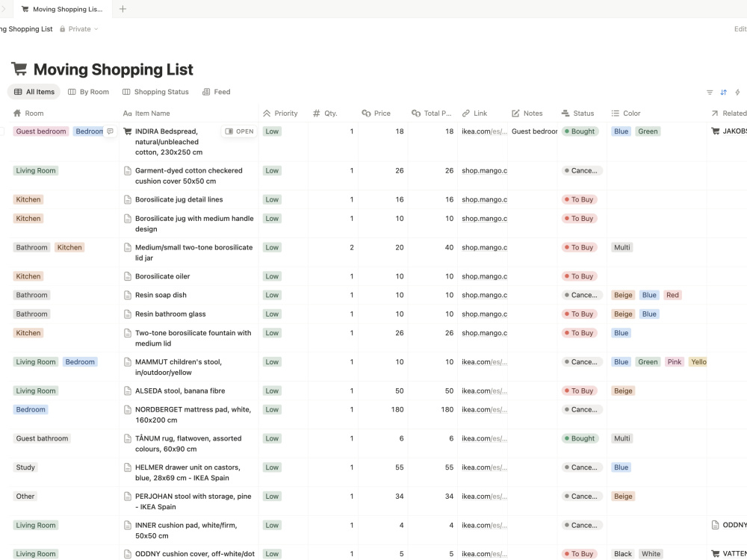Click Low priority on ALSEDA stool row

click(272, 391)
